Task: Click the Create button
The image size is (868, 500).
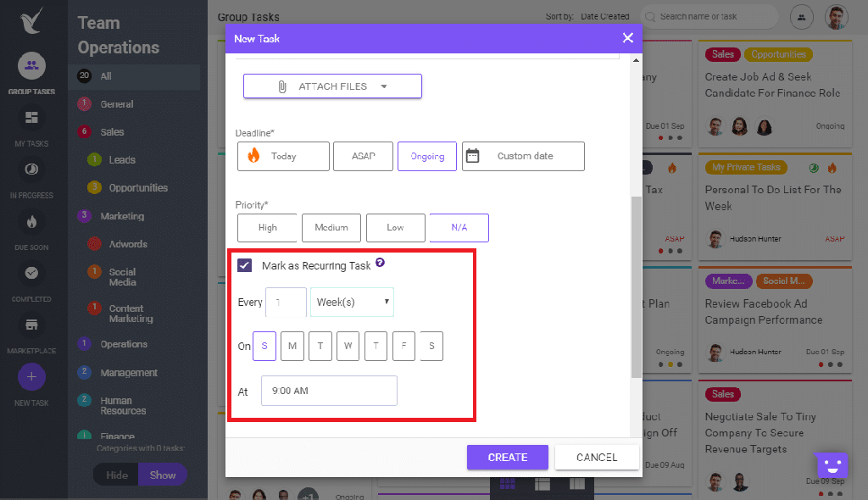Action: [x=508, y=458]
